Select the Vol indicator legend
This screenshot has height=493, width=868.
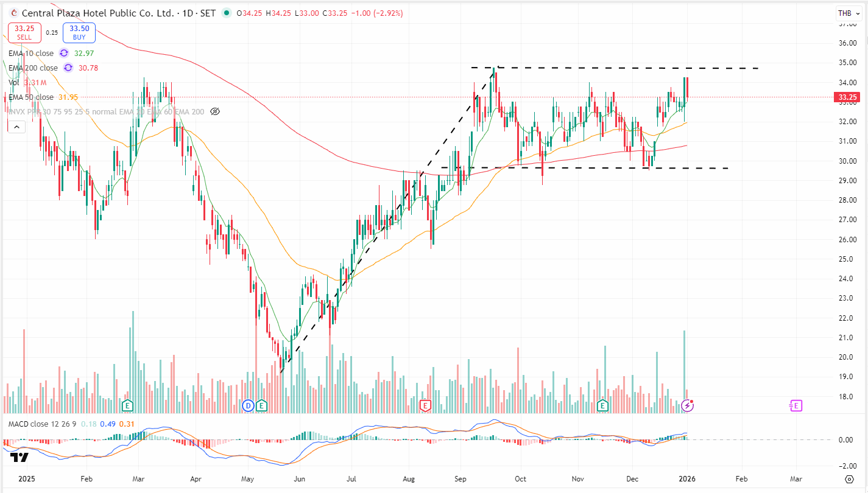pos(14,83)
